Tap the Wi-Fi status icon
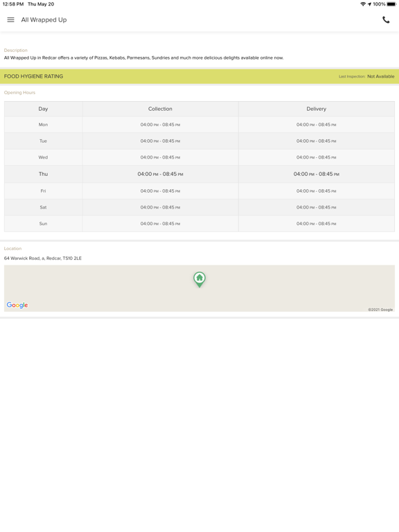The width and height of the screenshot is (399, 532). (363, 4)
